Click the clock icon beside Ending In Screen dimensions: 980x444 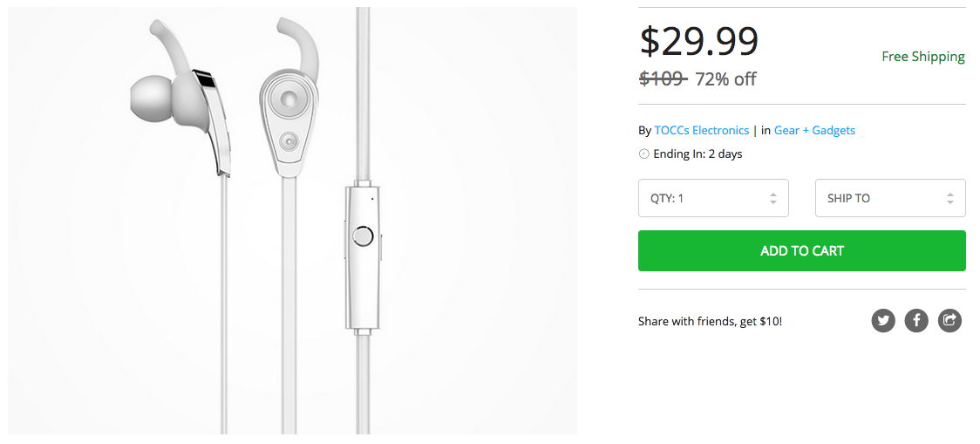tap(644, 154)
